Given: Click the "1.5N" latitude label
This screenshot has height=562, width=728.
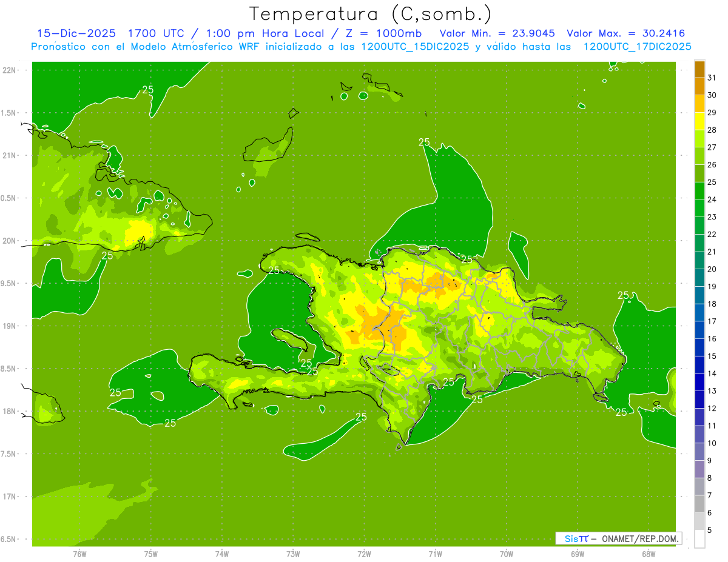Looking at the screenshot, I should [x=9, y=113].
